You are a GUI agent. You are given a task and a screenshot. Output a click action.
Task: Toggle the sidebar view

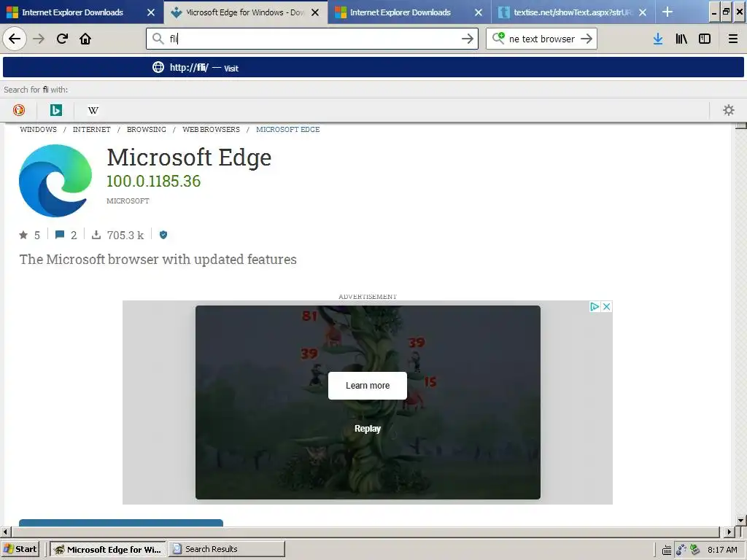click(705, 39)
